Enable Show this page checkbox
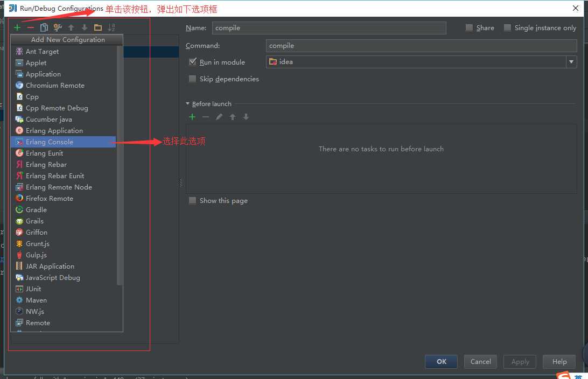Viewport: 588px width, 379px height. pyautogui.click(x=192, y=201)
